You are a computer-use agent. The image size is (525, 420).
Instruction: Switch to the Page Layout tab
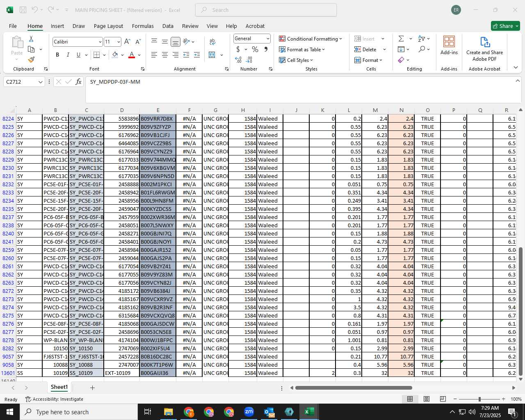pos(108,26)
